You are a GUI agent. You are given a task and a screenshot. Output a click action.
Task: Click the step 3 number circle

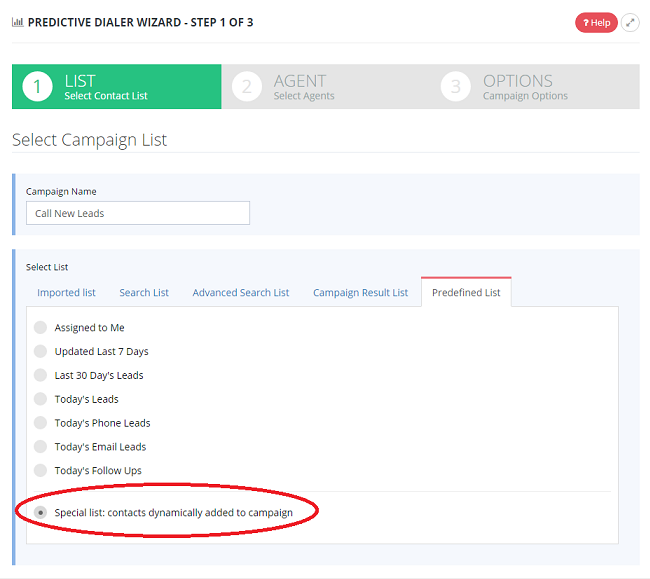click(x=456, y=87)
